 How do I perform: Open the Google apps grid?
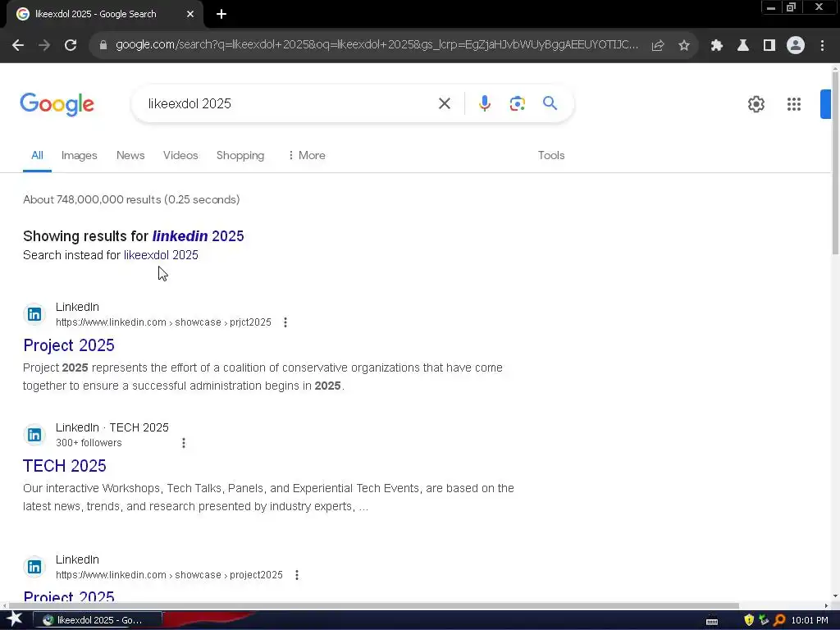tap(794, 104)
